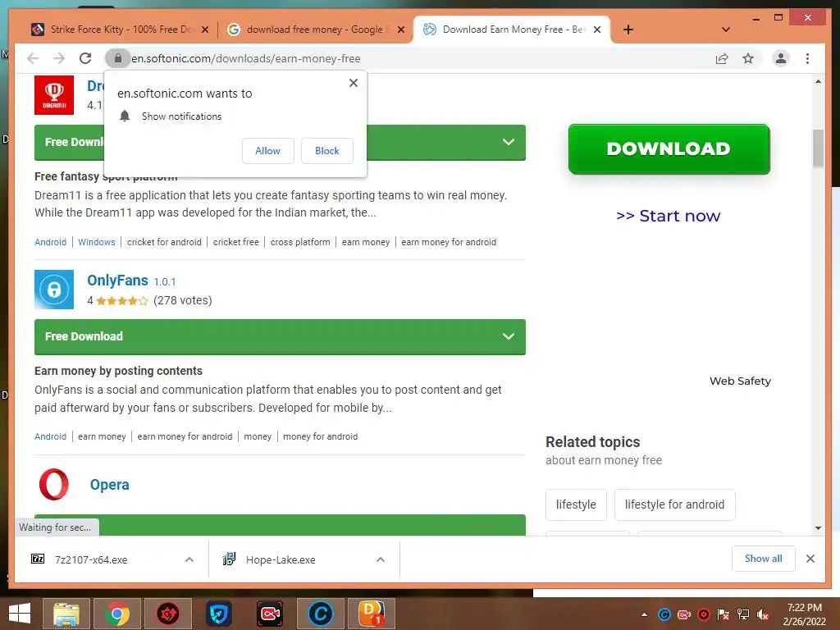
Task: Dismiss the notification permission popup
Action: coord(353,83)
